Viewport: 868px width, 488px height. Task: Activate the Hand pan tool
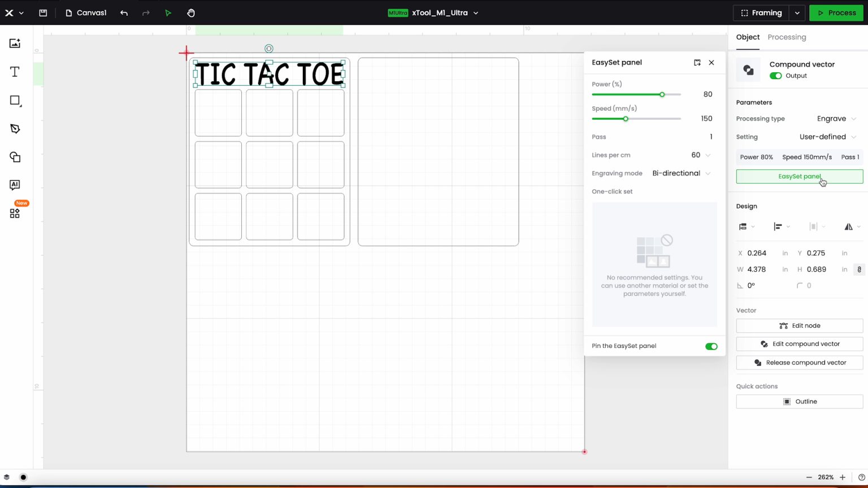pos(191,13)
